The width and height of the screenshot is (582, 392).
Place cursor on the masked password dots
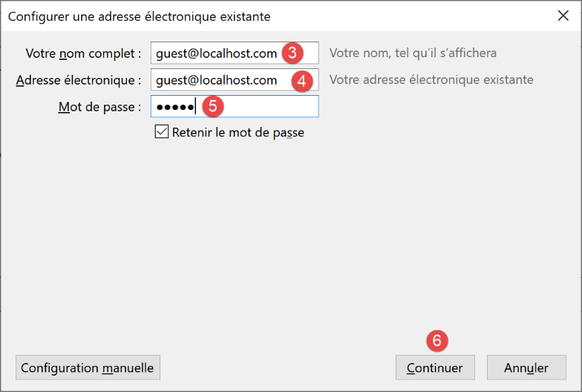[x=174, y=107]
